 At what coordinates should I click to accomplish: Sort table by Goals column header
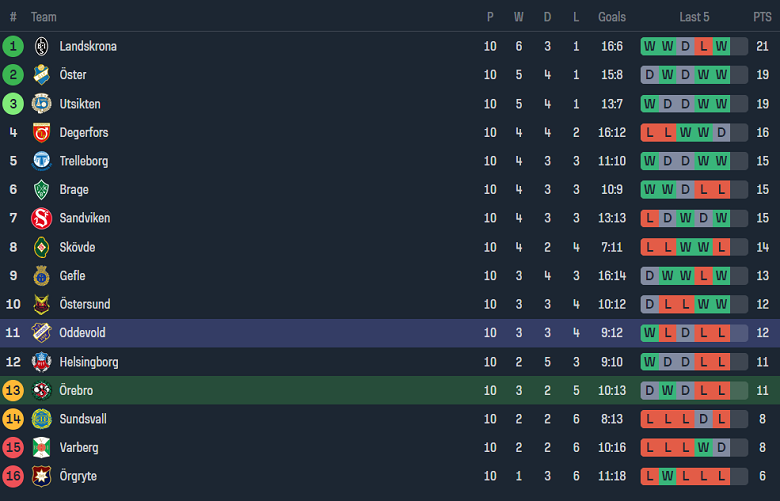click(612, 17)
